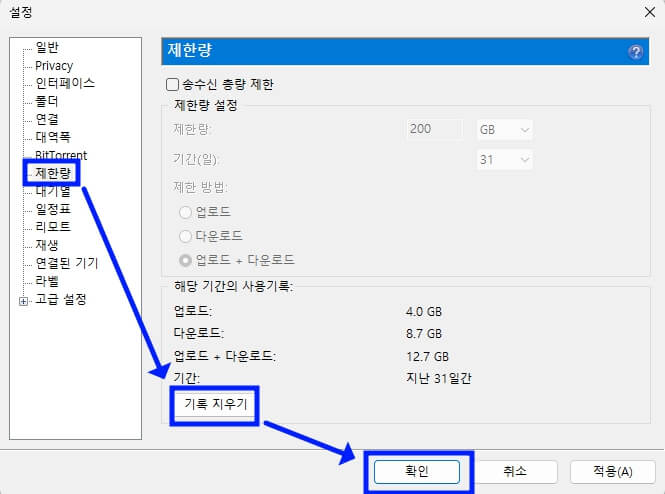Image resolution: width=665 pixels, height=494 pixels.
Task: Select the 업로드 radio option
Action: pos(185,212)
